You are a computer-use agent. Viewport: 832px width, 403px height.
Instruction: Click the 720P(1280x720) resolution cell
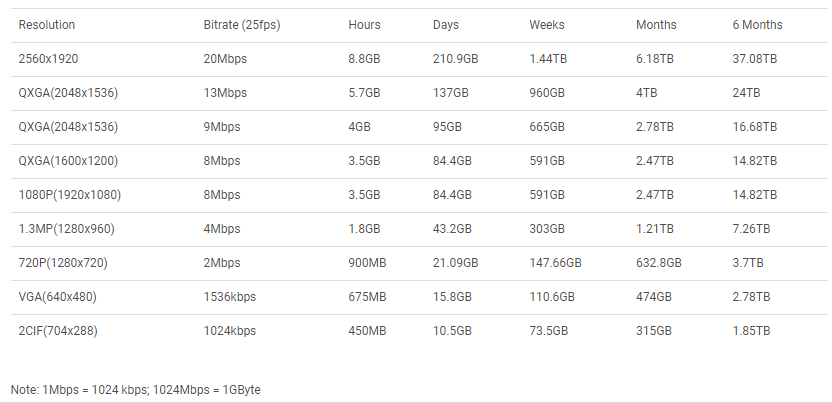pyautogui.click(x=63, y=263)
